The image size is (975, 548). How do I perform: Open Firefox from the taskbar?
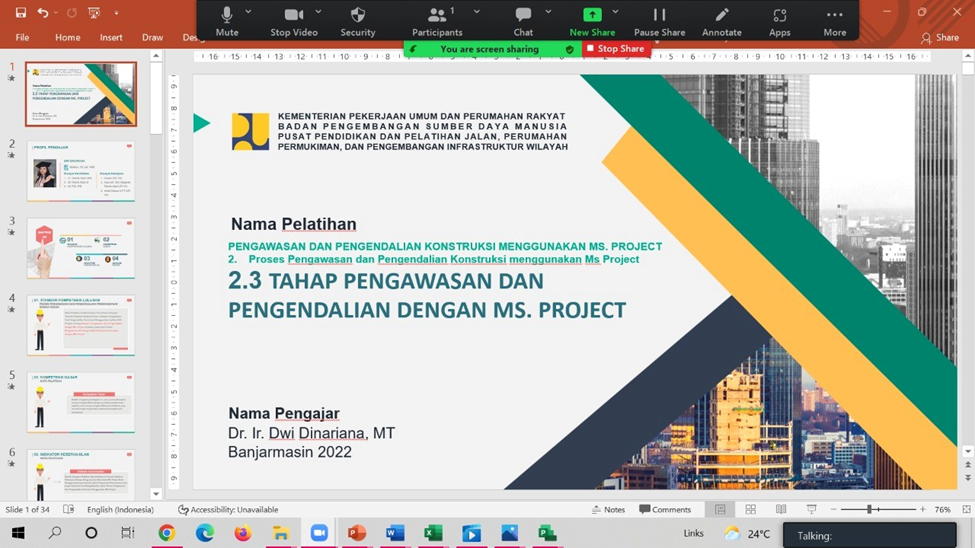tap(243, 533)
